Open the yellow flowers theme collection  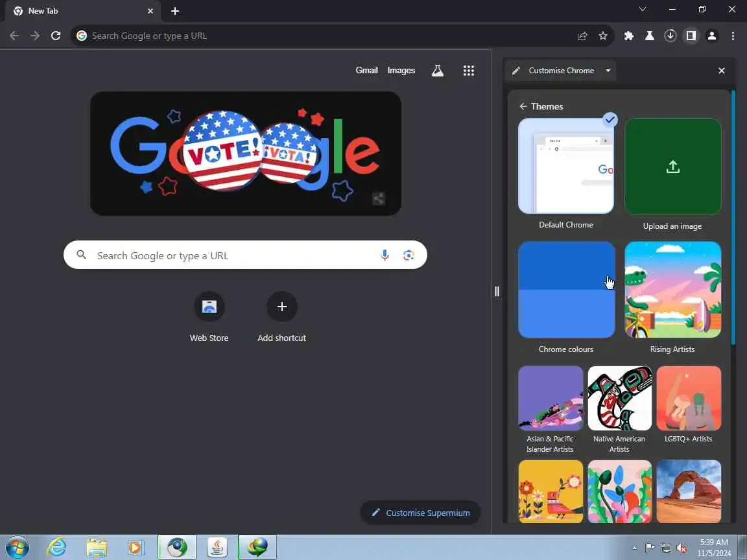551,491
